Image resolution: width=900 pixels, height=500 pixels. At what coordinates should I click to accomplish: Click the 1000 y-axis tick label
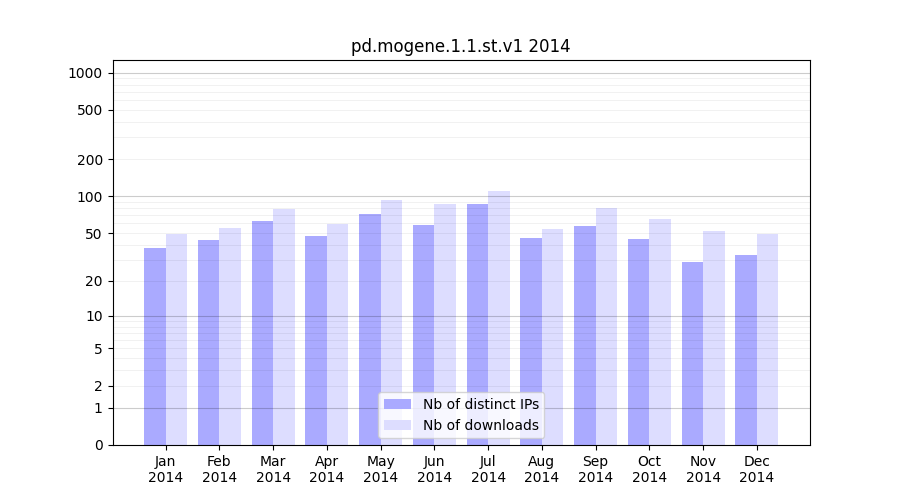click(x=85, y=73)
